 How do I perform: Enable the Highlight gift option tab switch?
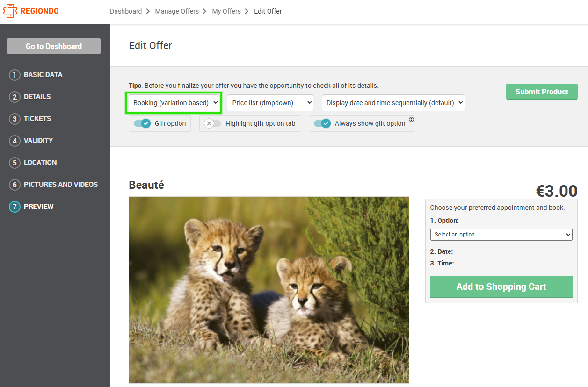point(213,123)
